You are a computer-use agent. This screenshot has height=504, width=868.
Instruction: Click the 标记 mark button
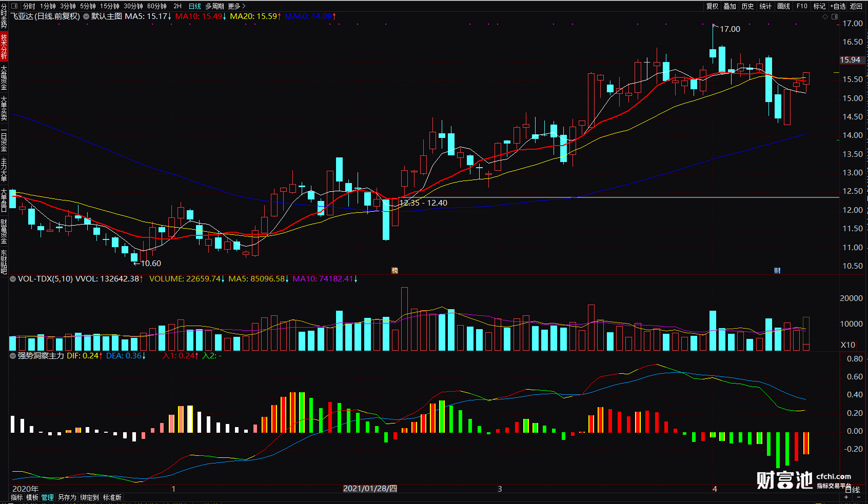pyautogui.click(x=820, y=6)
